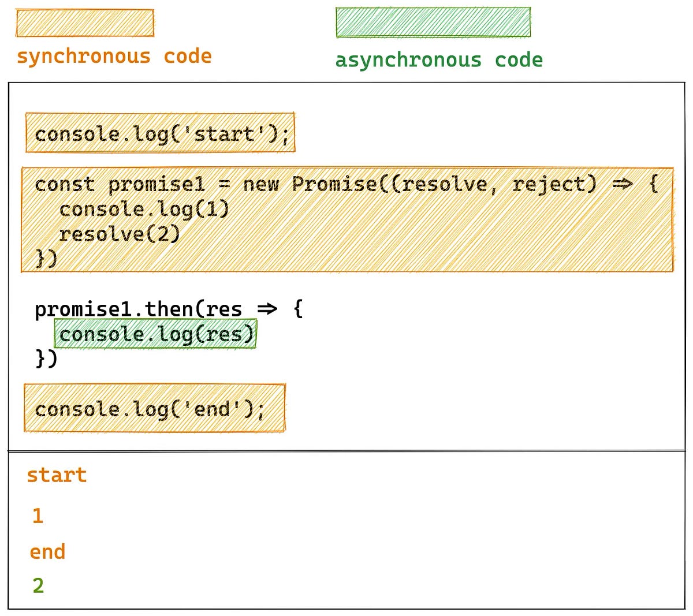Click the green asynchronous code legend swatch
This screenshot has height=616, width=693.
click(434, 21)
